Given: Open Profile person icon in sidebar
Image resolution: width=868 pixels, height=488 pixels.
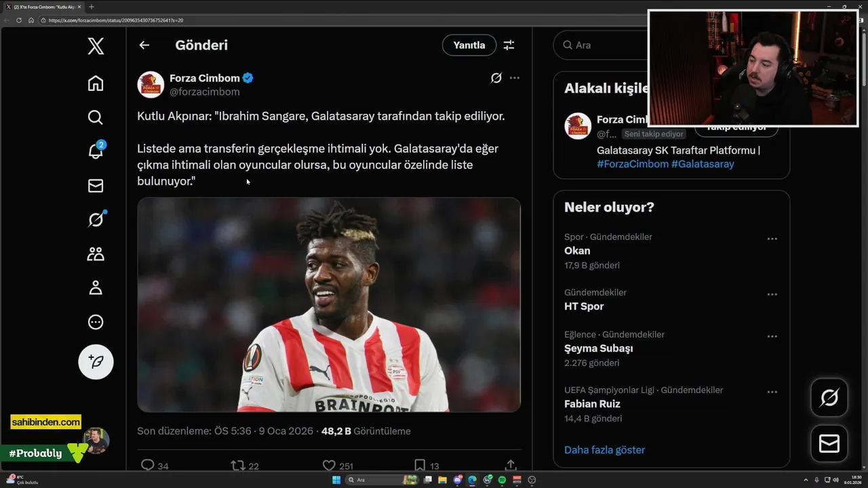Looking at the screenshot, I should click(96, 288).
